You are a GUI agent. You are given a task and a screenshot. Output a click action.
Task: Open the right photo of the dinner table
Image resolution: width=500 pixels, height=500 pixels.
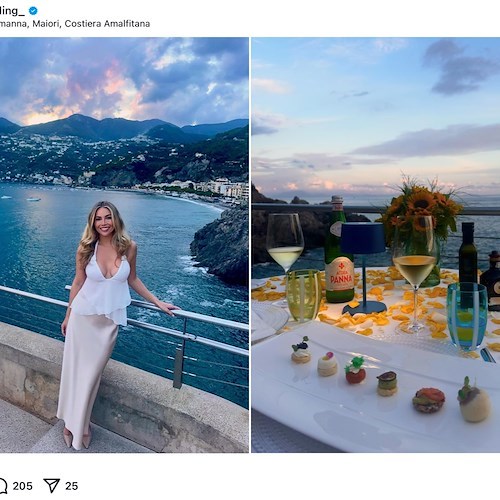click(x=376, y=245)
